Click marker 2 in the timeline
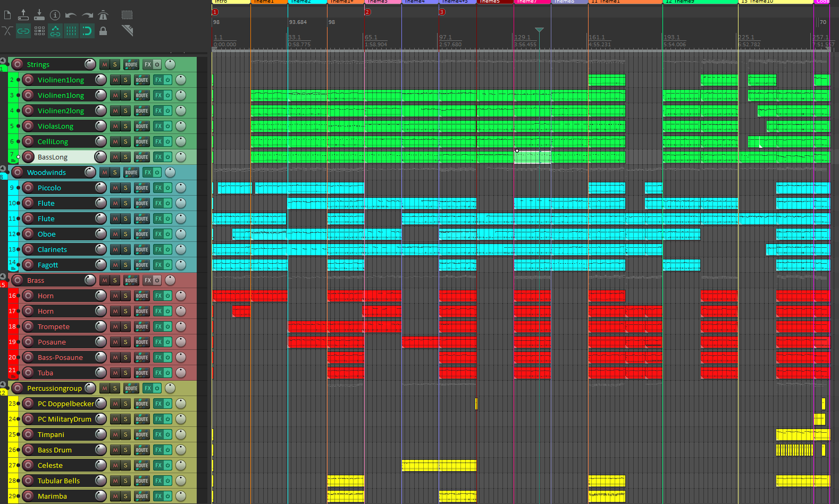 (367, 12)
